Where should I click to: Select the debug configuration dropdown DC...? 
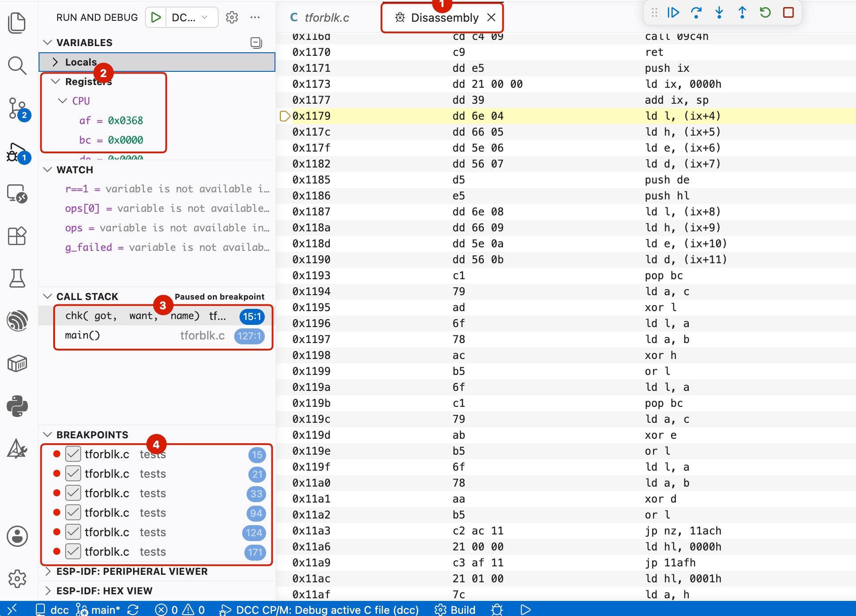pos(191,17)
